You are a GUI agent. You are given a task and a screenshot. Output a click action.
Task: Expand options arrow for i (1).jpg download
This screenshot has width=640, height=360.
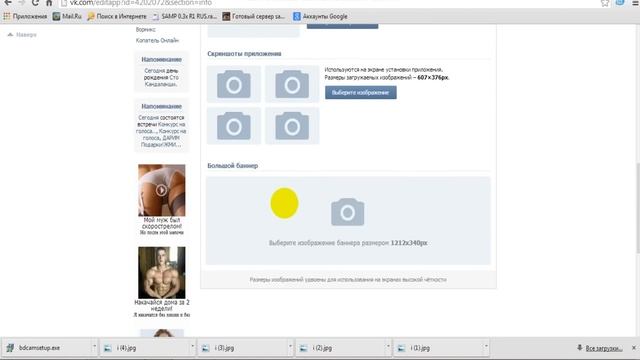486,347
